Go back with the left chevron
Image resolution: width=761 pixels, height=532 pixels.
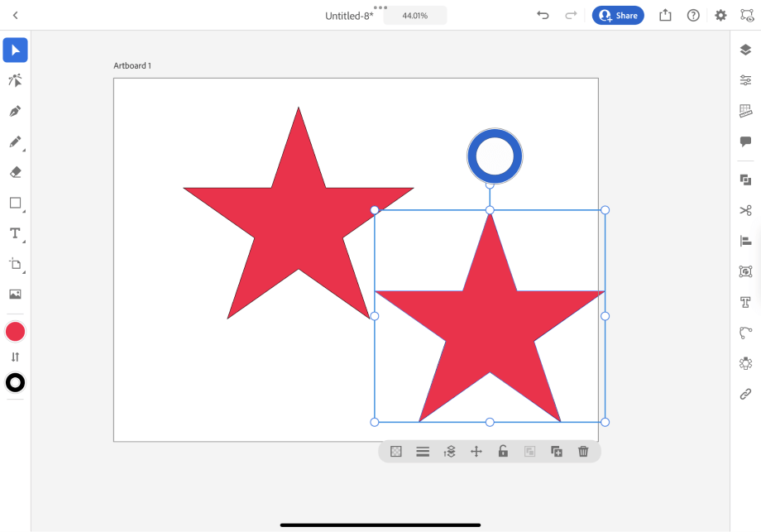(15, 16)
